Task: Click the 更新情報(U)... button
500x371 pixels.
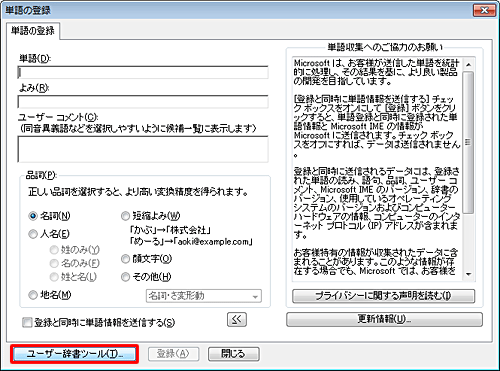Action: coord(384,319)
